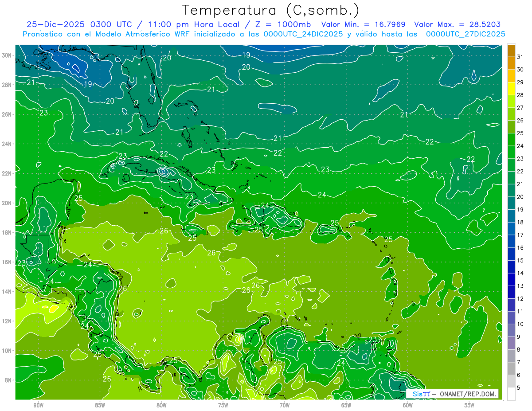
Task: Click latitude axis label 22N
Action: point(6,173)
